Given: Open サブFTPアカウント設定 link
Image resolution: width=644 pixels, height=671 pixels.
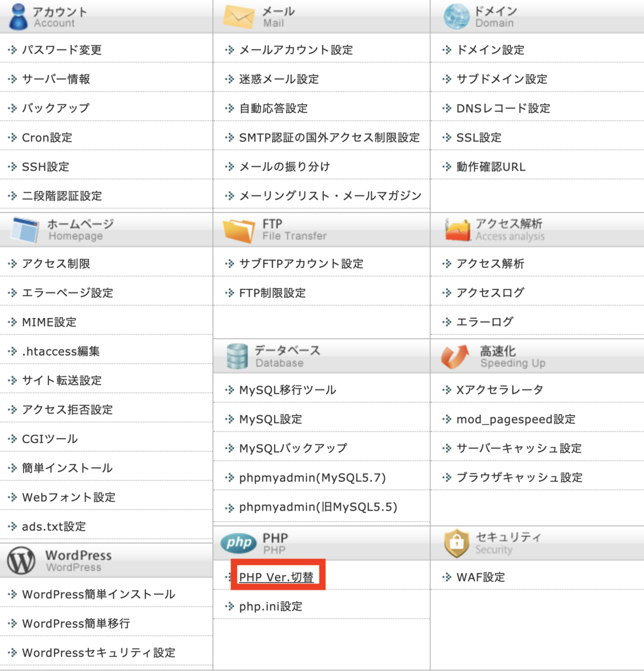Looking at the screenshot, I should (301, 263).
